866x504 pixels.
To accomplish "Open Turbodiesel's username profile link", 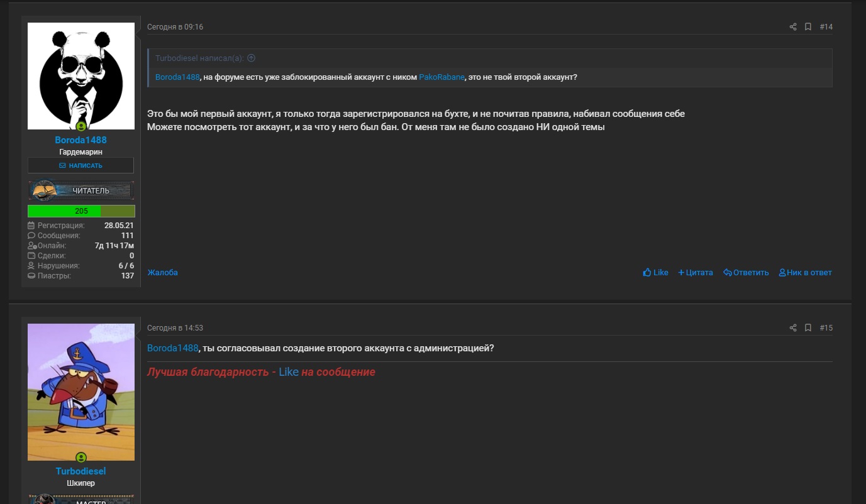I will 80,471.
